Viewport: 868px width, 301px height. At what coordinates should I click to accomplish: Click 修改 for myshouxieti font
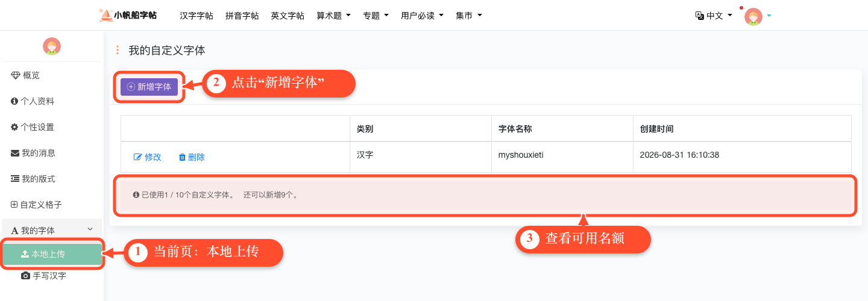(148, 157)
